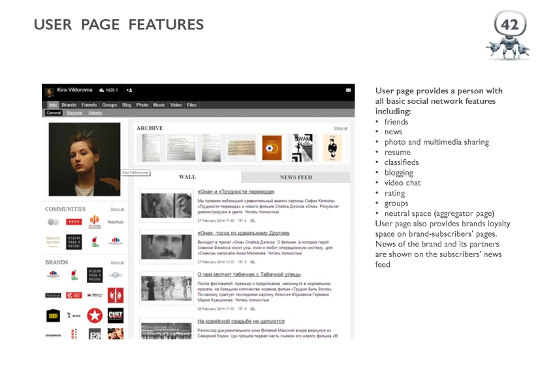Click the Kira Viktorovna name in top bar
555x392 pixels.
74,90
